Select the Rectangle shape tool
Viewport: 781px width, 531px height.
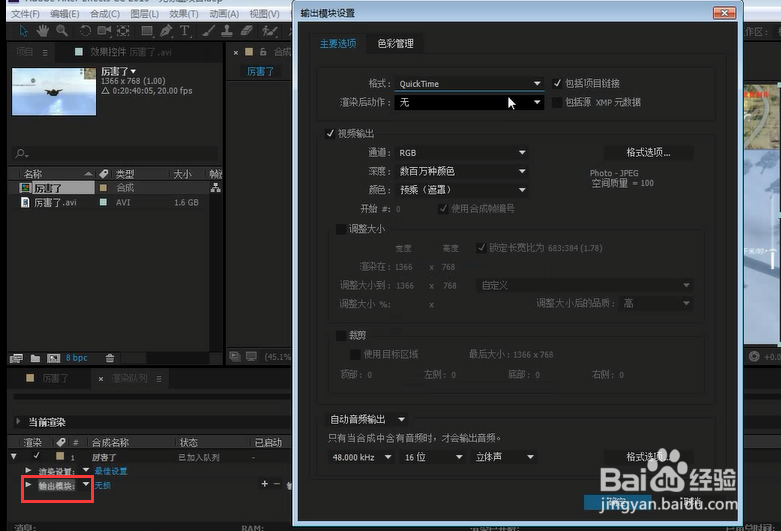[x=147, y=31]
